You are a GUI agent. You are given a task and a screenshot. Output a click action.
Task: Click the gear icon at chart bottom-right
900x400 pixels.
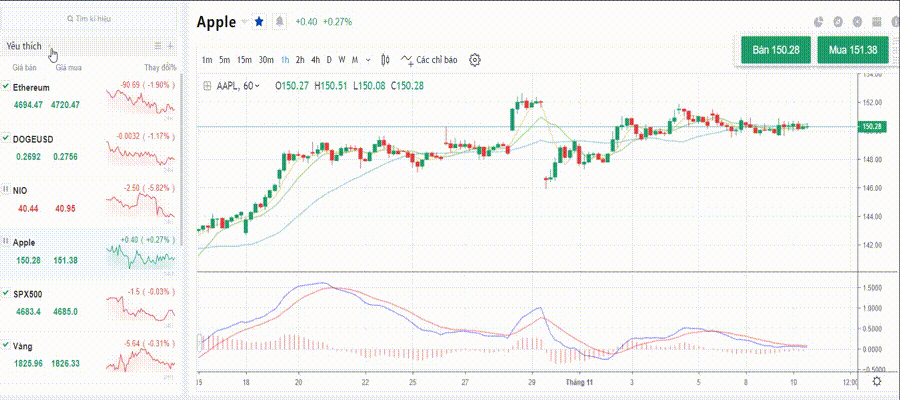tap(877, 381)
